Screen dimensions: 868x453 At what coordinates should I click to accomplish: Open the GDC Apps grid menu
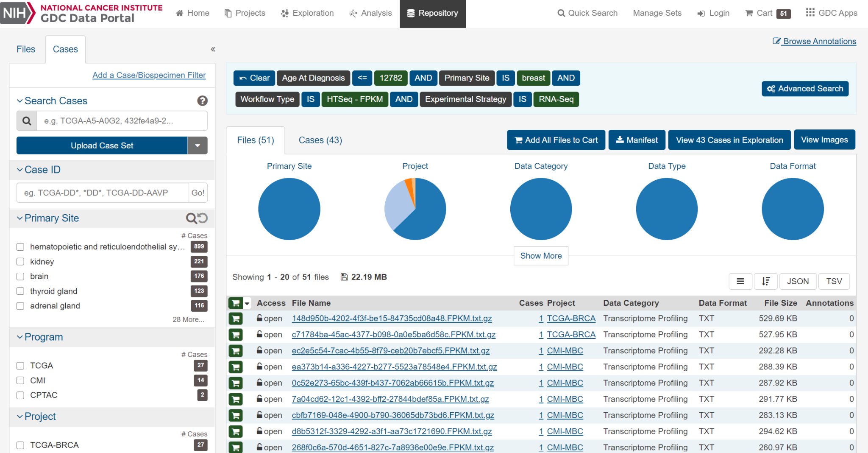[x=831, y=13]
